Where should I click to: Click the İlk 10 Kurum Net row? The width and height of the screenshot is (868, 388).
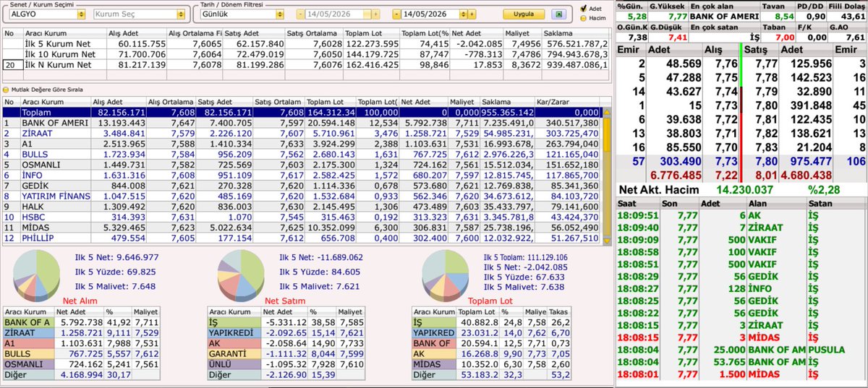305,54
